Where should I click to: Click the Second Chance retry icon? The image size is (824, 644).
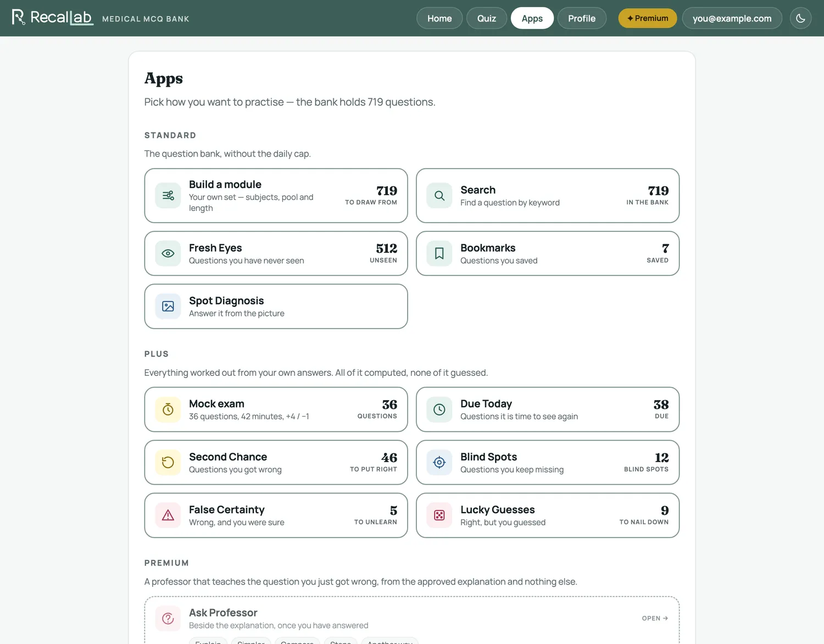pos(168,462)
